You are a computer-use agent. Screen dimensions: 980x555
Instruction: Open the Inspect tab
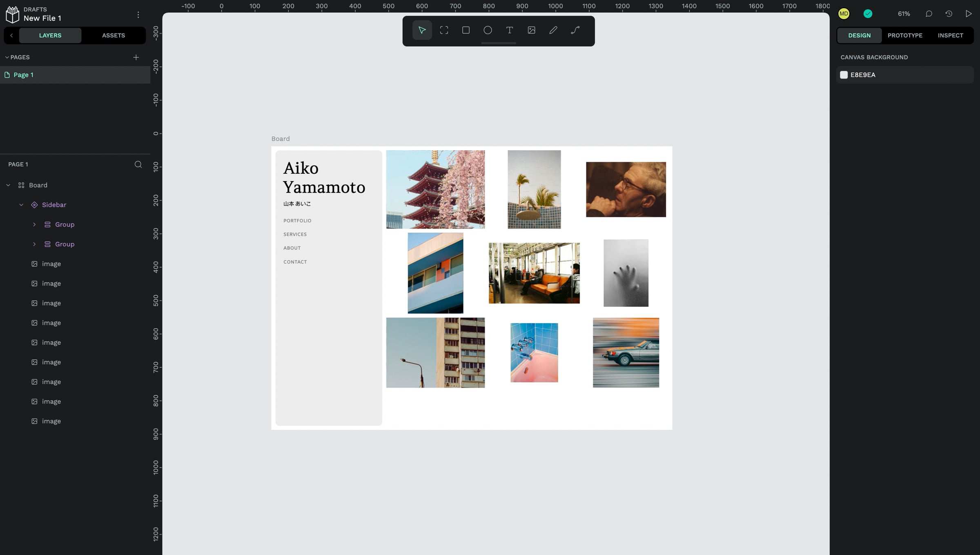click(x=950, y=36)
